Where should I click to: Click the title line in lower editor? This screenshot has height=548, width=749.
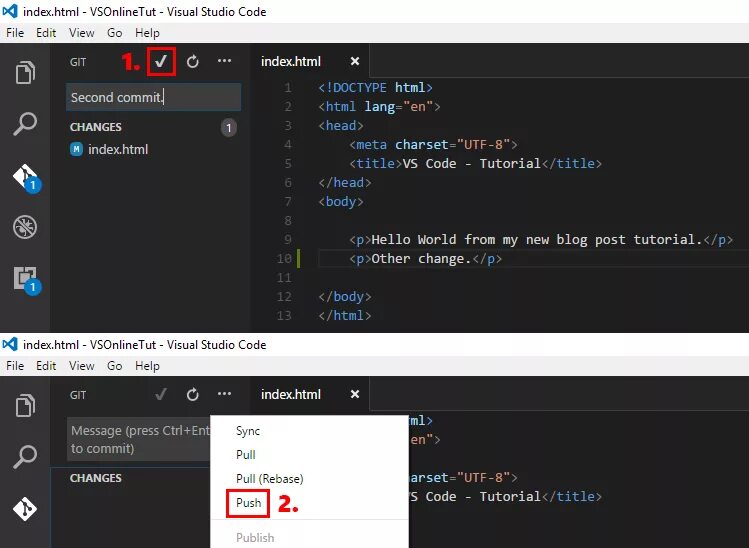505,496
